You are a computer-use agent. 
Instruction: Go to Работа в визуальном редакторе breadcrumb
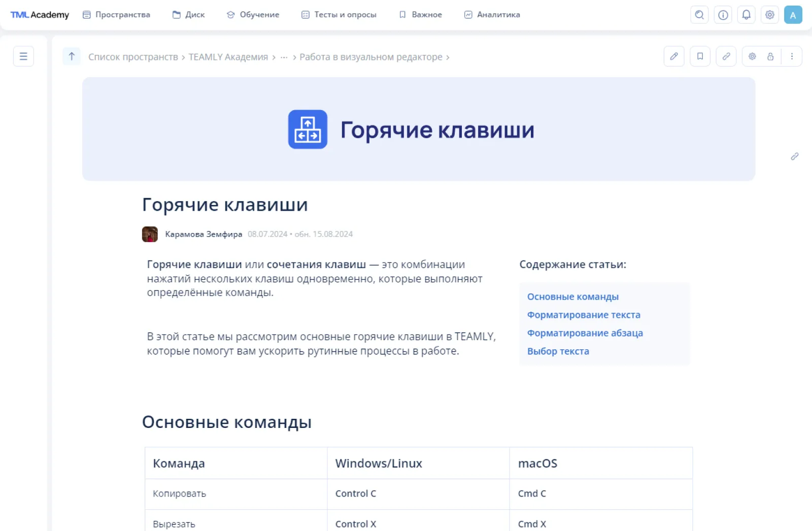coord(371,57)
